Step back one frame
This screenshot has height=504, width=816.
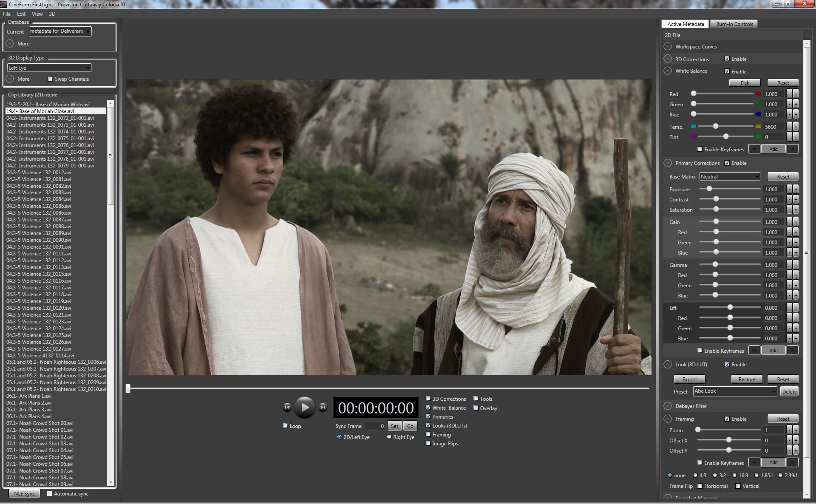(x=287, y=407)
